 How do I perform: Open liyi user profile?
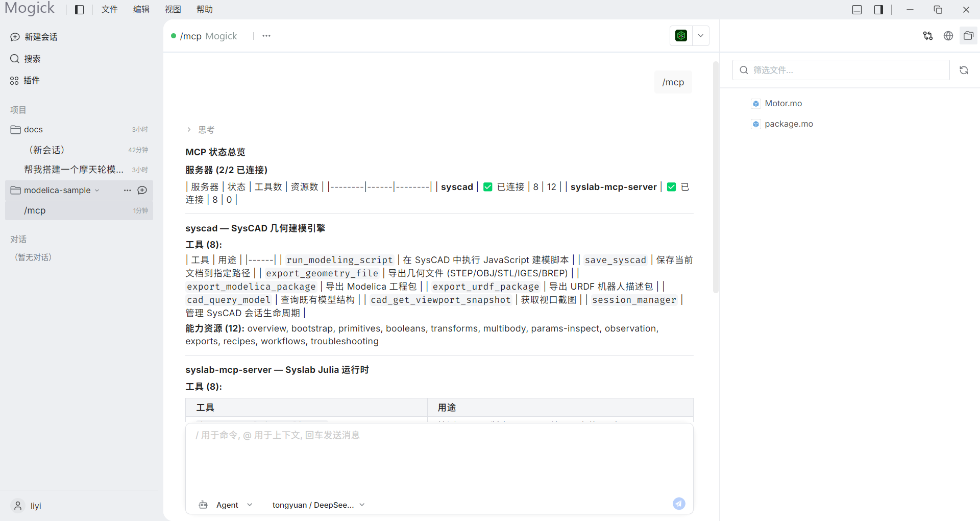(27, 506)
